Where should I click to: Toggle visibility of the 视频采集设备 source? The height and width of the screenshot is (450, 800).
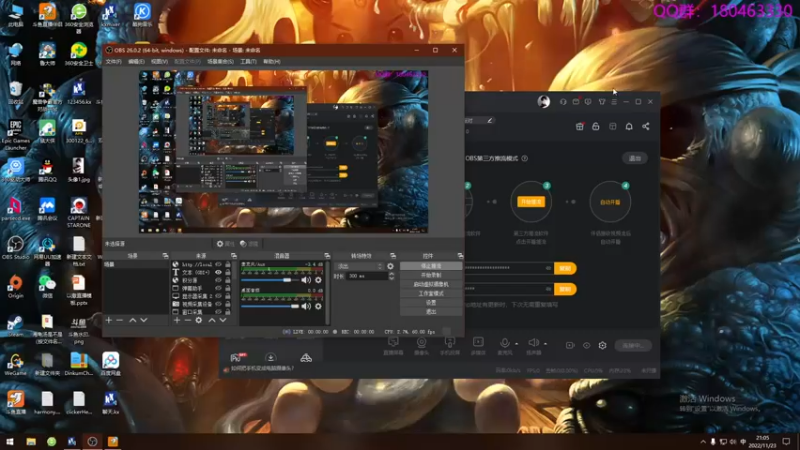[x=218, y=304]
